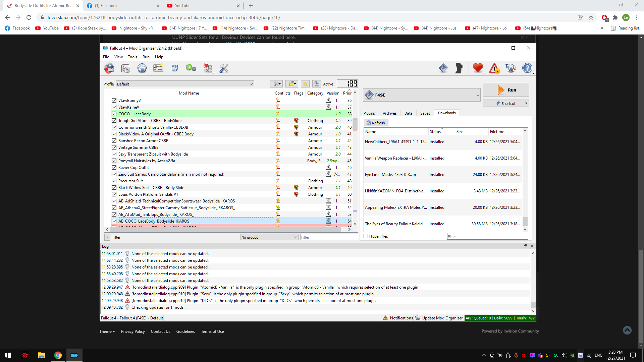Expand the bookmarks overflow chevron
644x362 pixels.
[602, 28]
